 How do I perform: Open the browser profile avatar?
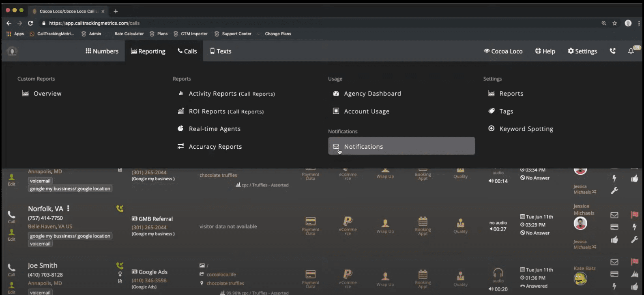pos(628,24)
